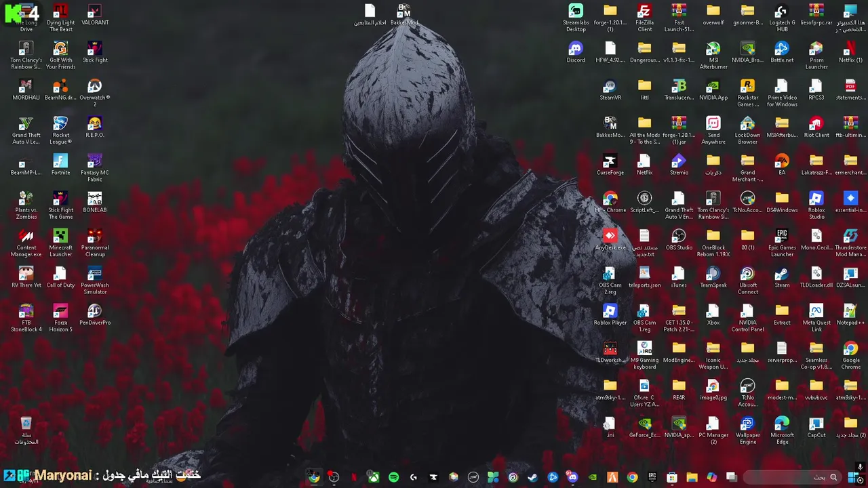Select AnyDesk.exe desktop icon
The width and height of the screenshot is (868, 488).
click(x=610, y=239)
